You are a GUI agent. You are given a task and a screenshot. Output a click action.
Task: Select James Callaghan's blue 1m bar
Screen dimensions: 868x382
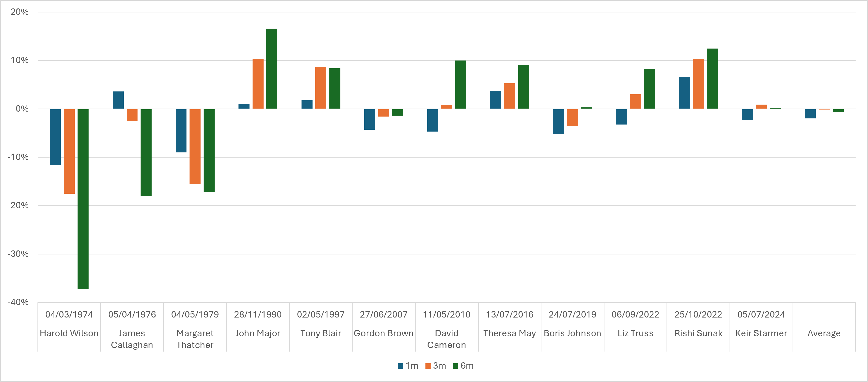pos(118,100)
